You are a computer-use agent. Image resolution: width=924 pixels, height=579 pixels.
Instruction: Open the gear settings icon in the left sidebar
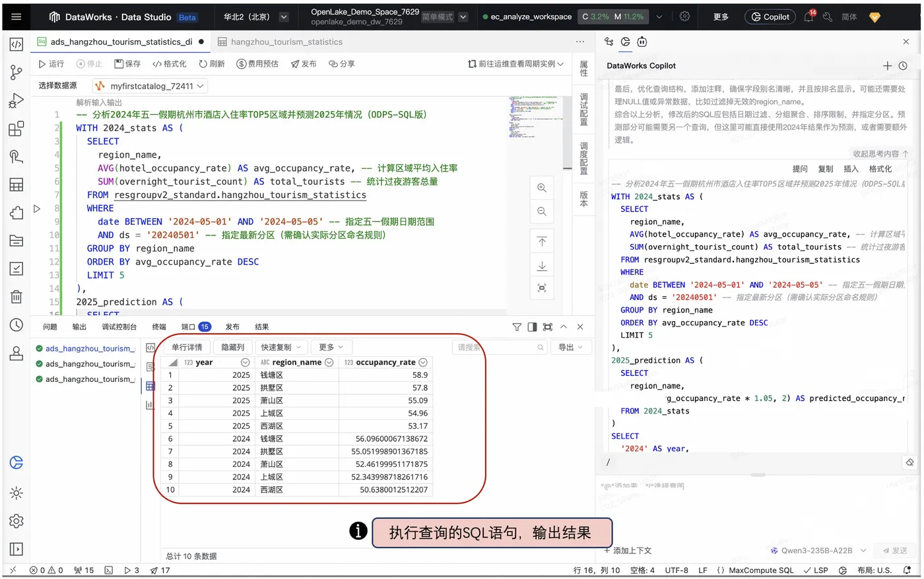click(16, 521)
